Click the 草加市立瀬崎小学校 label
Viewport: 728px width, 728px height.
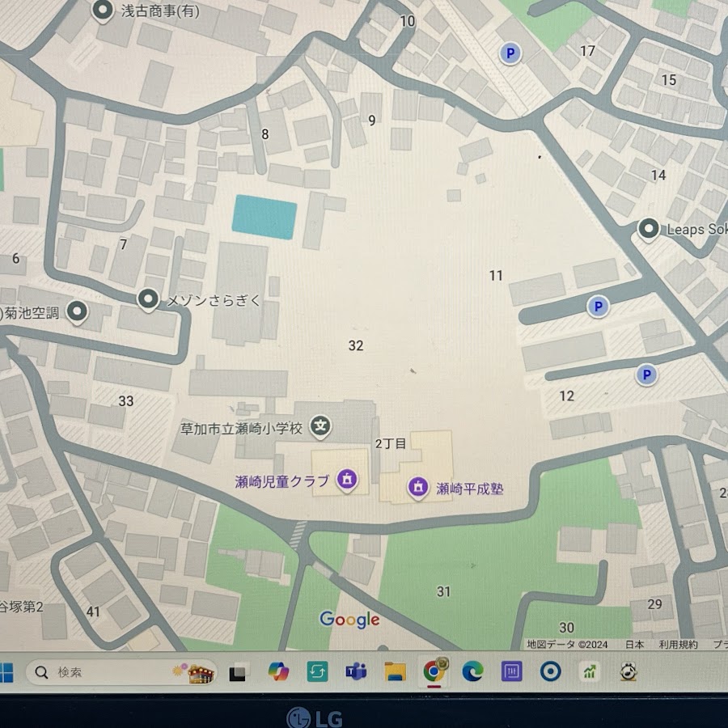coord(241,429)
